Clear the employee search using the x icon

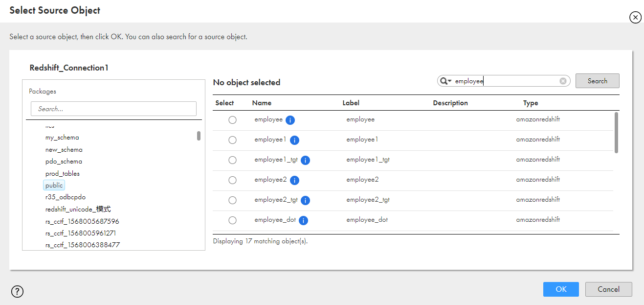coord(563,81)
